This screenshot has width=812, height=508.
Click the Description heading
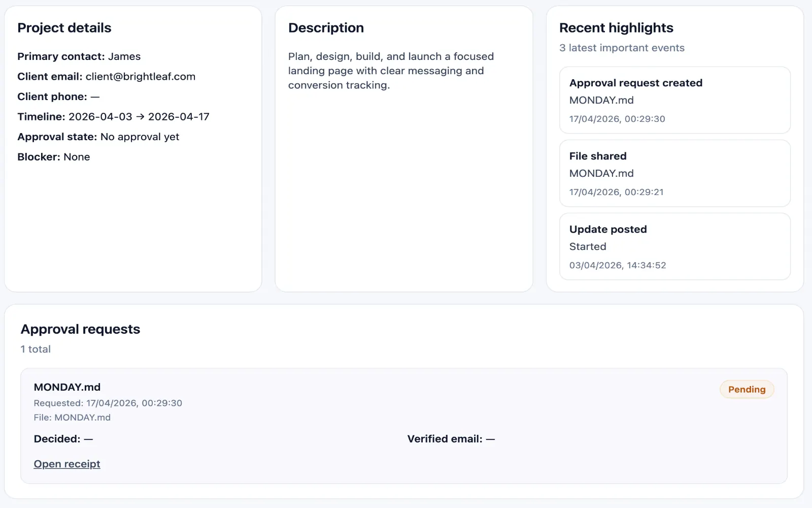pos(326,28)
